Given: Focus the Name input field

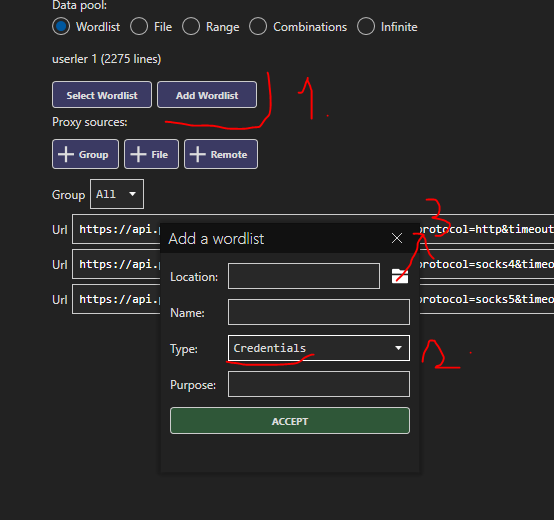Looking at the screenshot, I should tap(319, 312).
